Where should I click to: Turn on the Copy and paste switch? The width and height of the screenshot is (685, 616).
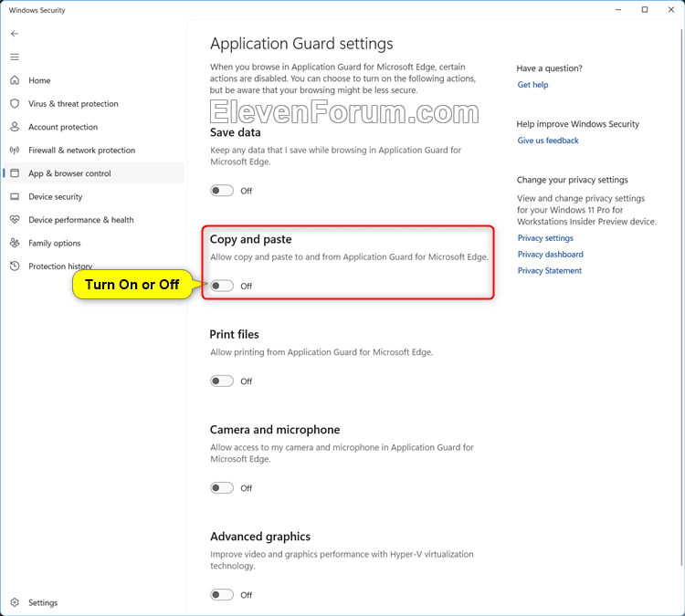tap(222, 286)
